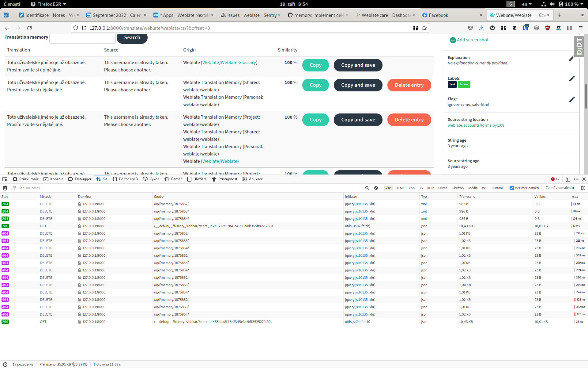Open the Facebook browser tab
This screenshot has width=588, height=368.
[438, 15]
